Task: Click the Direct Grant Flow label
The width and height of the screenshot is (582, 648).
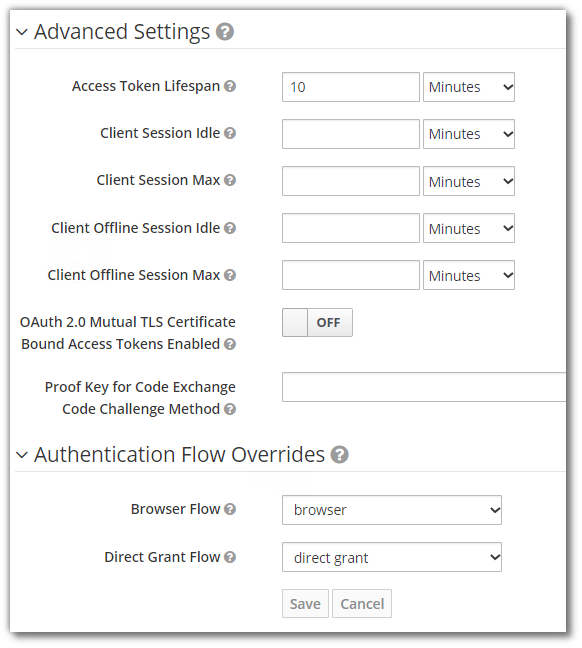Action: (162, 557)
